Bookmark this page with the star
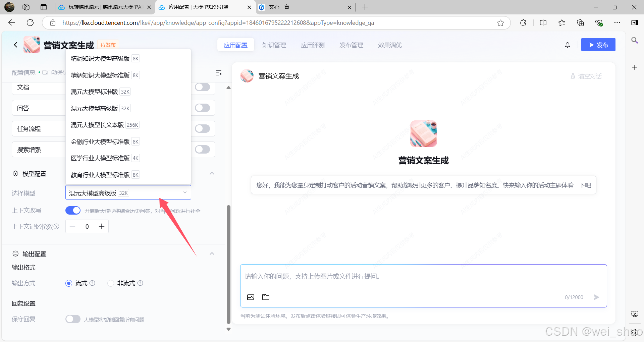644x342 pixels. coord(500,23)
